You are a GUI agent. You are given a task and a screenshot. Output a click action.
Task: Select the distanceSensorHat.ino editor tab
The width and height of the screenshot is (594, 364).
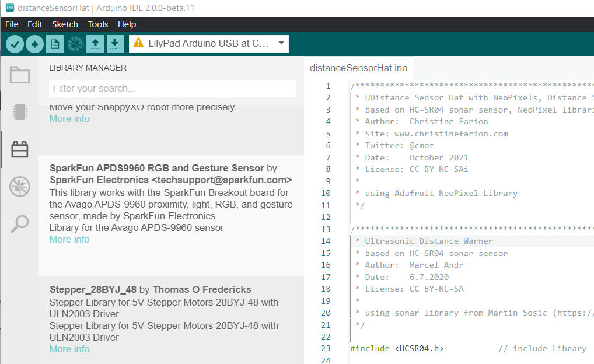coord(358,68)
